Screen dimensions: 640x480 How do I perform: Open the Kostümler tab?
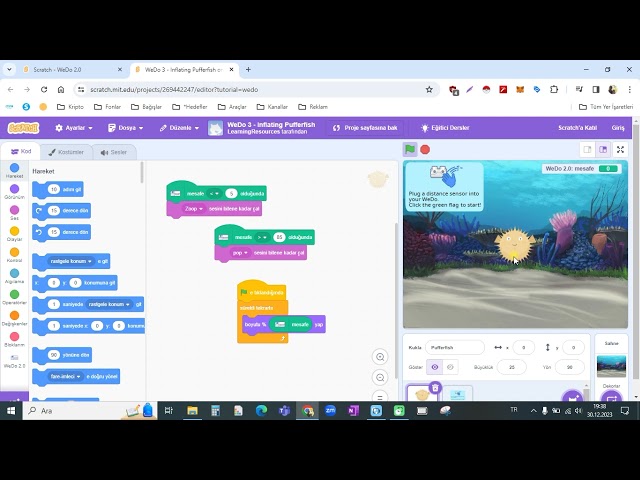pos(66,152)
